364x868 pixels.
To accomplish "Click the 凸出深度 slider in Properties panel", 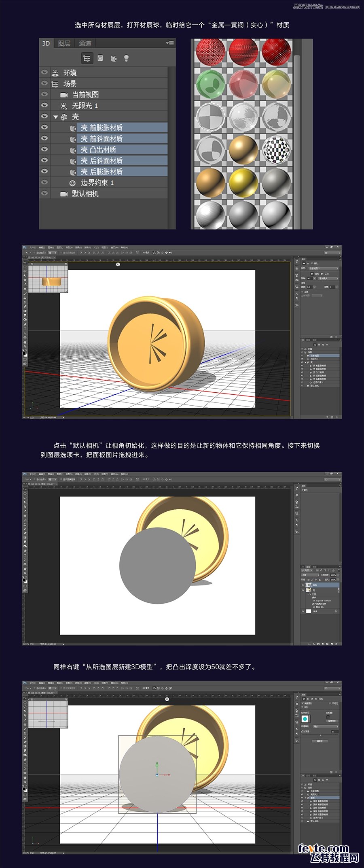I will (321, 735).
